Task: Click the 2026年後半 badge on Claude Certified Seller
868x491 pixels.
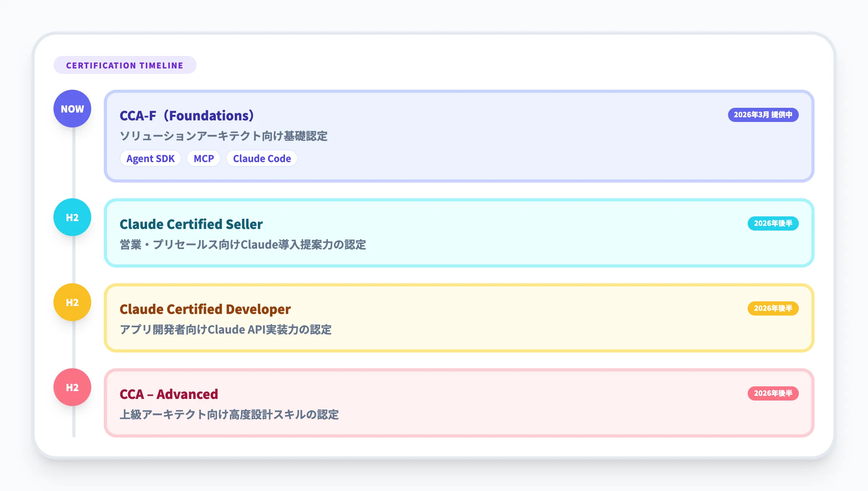Action: (773, 223)
